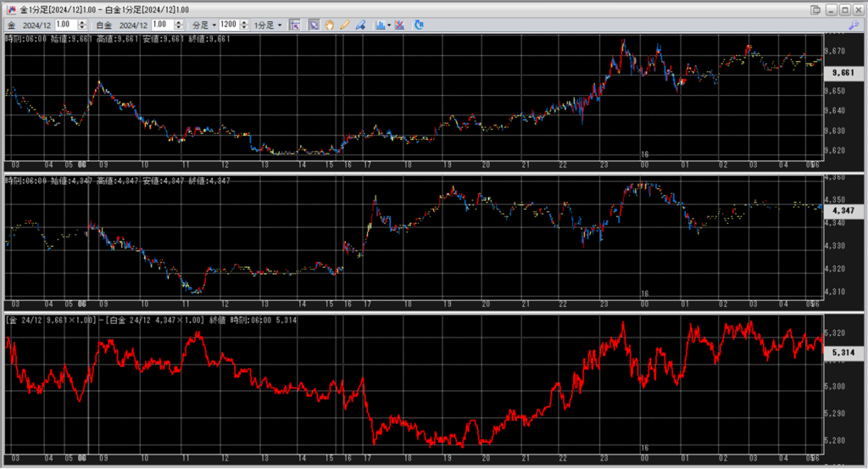Expand the arrow beside the indicator chart icon
This screenshot has height=469, width=868.
pyautogui.click(x=389, y=25)
